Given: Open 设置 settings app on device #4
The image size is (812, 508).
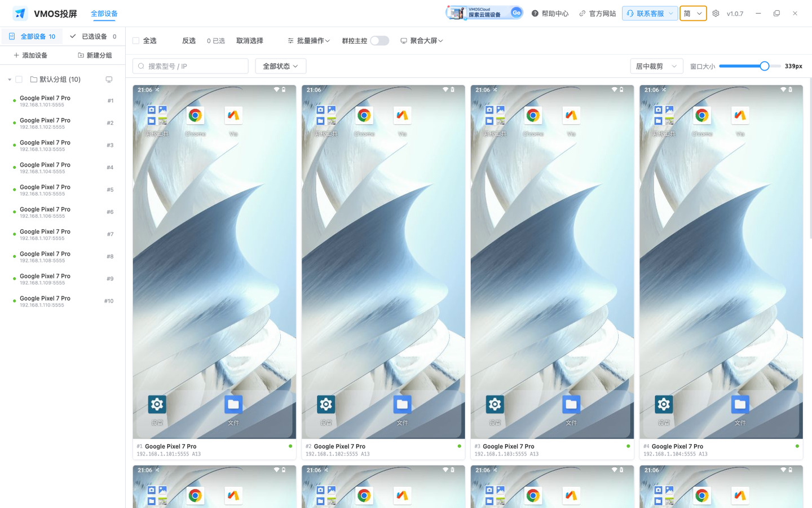Looking at the screenshot, I should tap(664, 404).
